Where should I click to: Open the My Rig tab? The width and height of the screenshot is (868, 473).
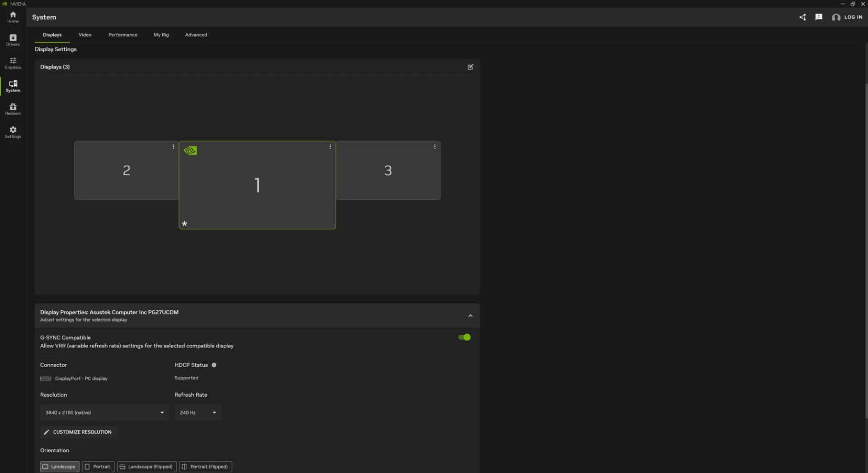(161, 35)
